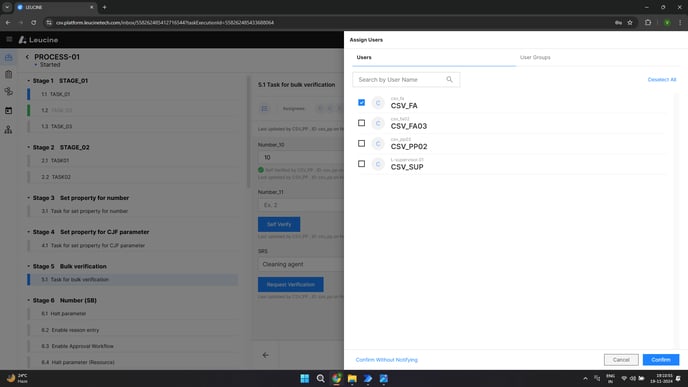Switch to the User Groups tab
This screenshot has width=688, height=387.
click(535, 57)
